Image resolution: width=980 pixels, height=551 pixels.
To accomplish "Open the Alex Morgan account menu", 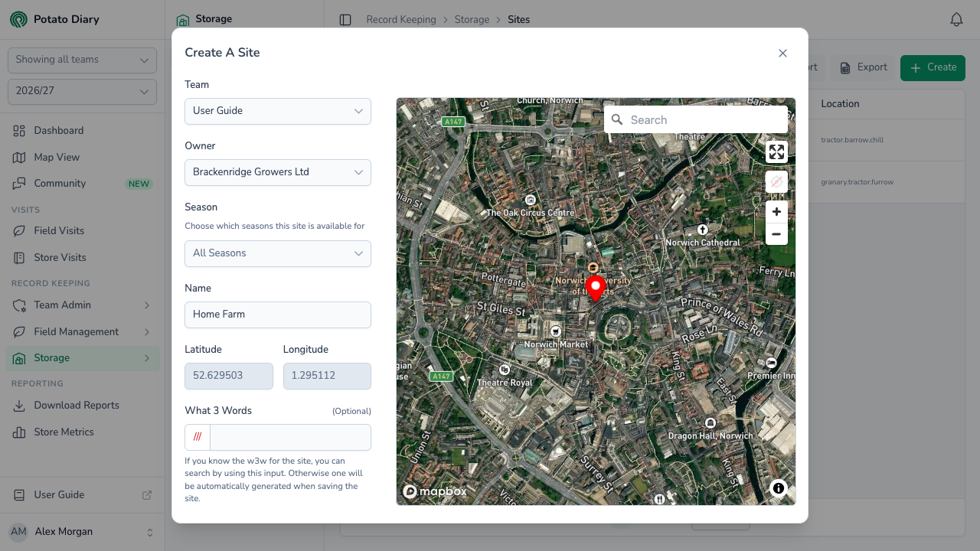I will (x=82, y=532).
